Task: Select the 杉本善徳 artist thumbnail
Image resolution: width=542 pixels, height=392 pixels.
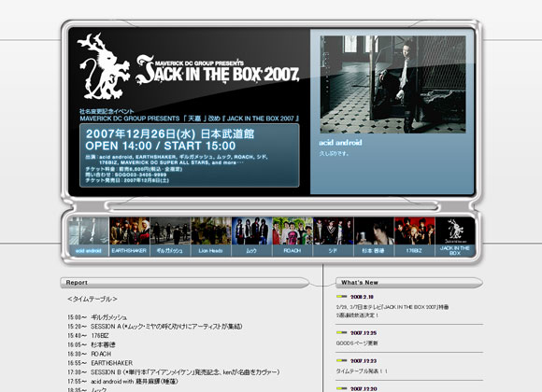Action: click(374, 236)
